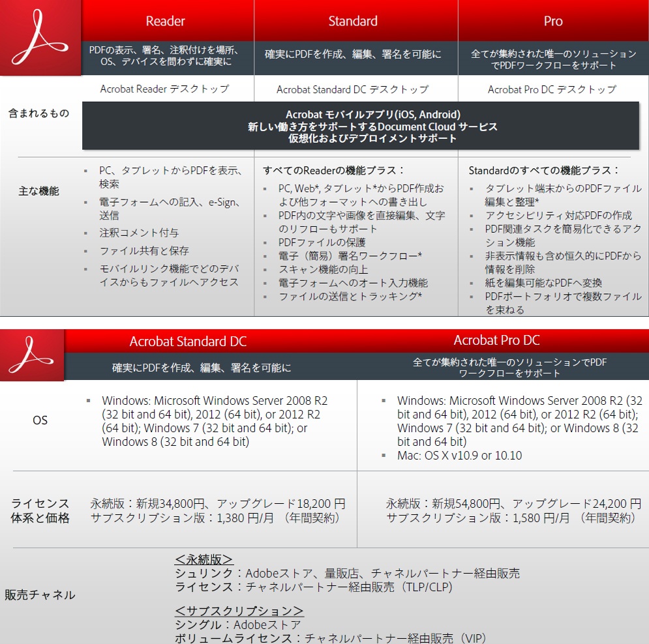Click the "電子フォームへの記入、e-Sign、送信" bullet
The image size is (649, 644).
170,209
